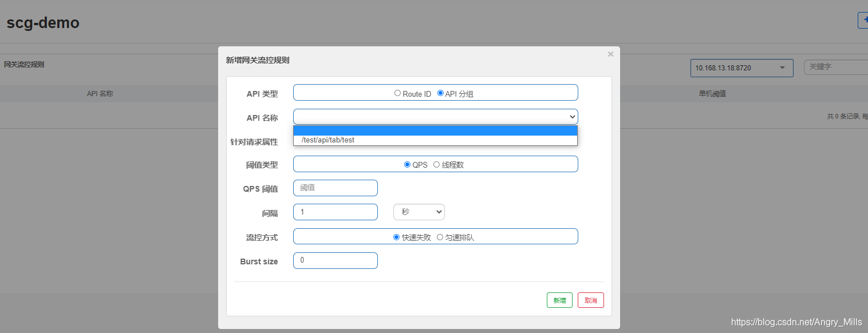868x333 pixels.
Task: Close the new gateway flow rule dialog
Action: [610, 54]
